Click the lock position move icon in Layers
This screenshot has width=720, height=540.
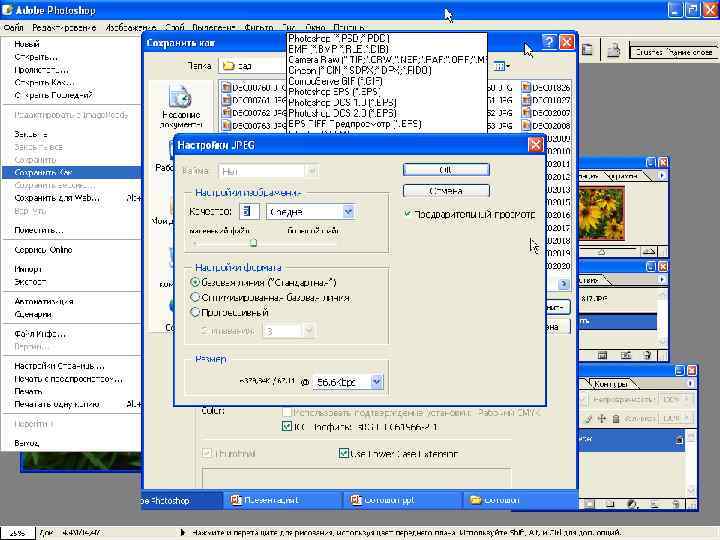[x=602, y=418]
